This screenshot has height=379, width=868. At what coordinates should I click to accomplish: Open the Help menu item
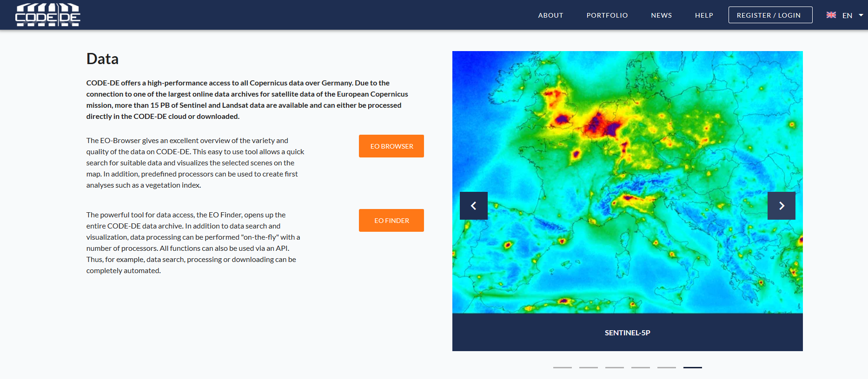[x=704, y=15]
